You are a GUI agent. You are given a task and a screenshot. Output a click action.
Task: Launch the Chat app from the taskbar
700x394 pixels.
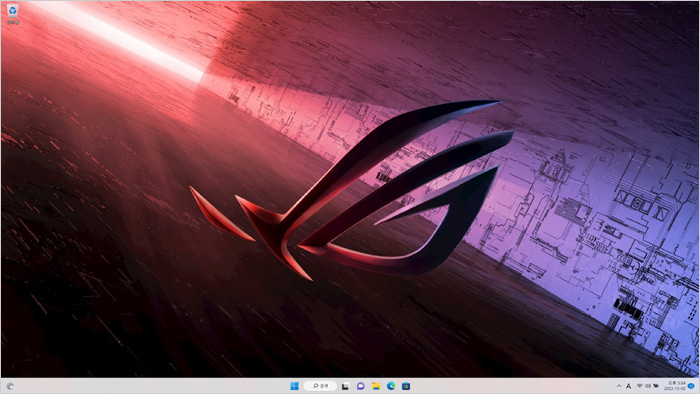coord(361,386)
